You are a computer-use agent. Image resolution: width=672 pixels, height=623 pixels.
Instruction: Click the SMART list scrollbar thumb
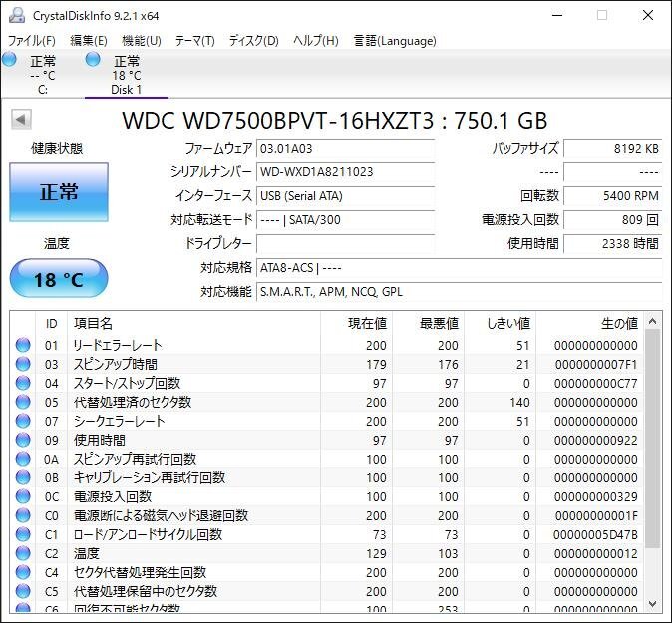point(652,439)
